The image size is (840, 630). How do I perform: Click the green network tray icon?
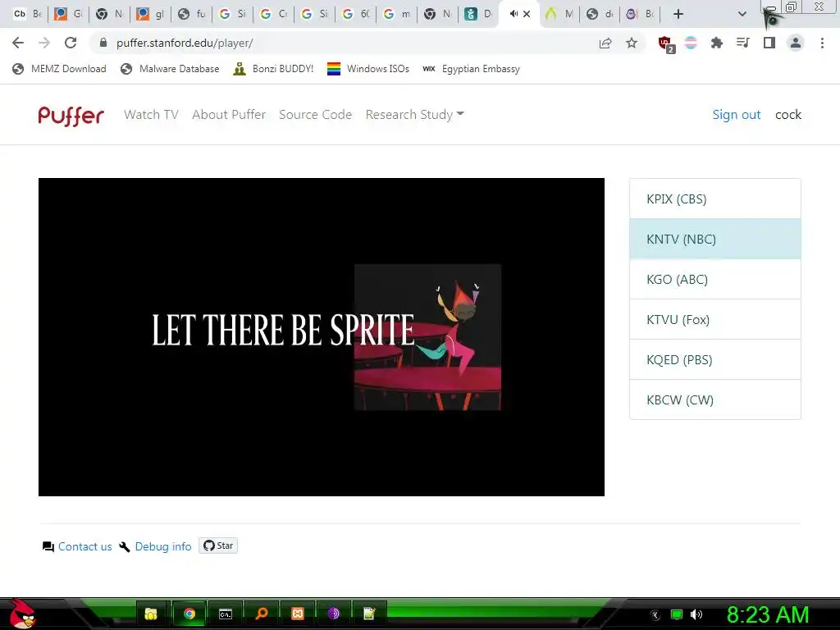pyautogui.click(x=677, y=614)
